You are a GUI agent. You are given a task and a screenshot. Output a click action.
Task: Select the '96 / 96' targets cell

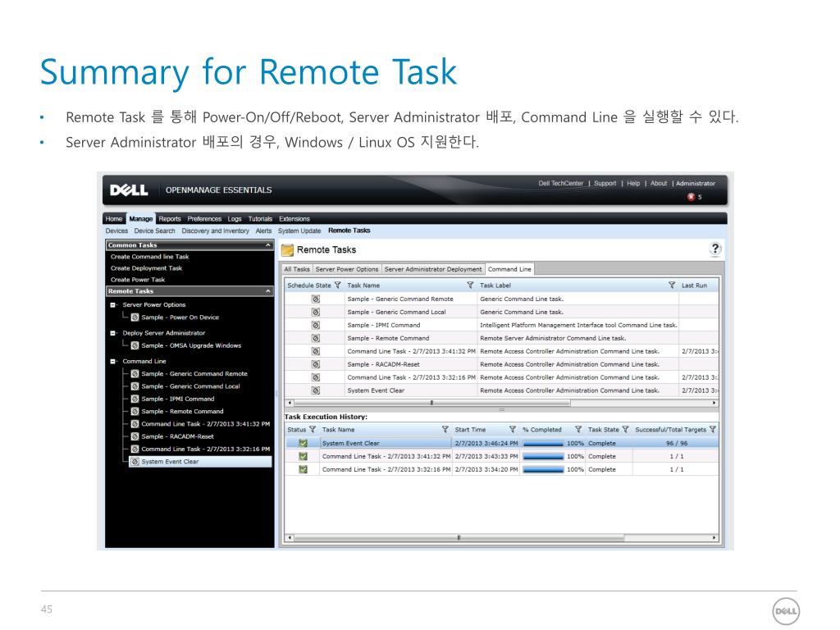coord(676,443)
